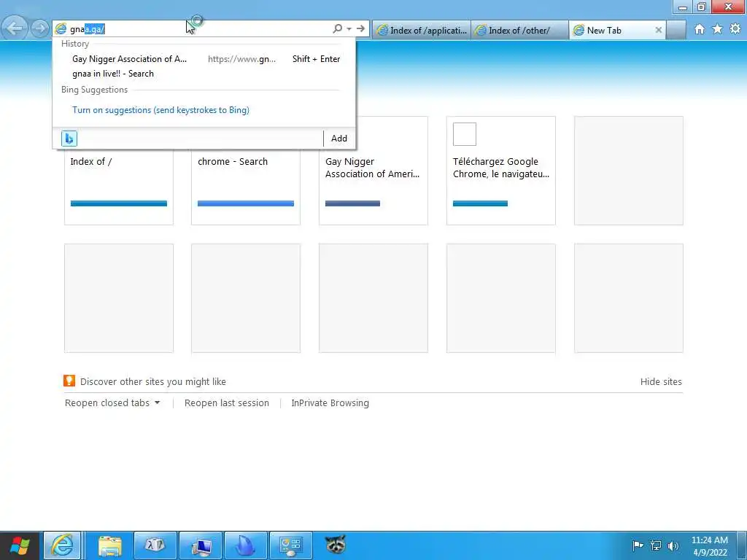Click the 'Shift + Enter' hint text
The height and width of the screenshot is (560, 747).
tap(317, 59)
